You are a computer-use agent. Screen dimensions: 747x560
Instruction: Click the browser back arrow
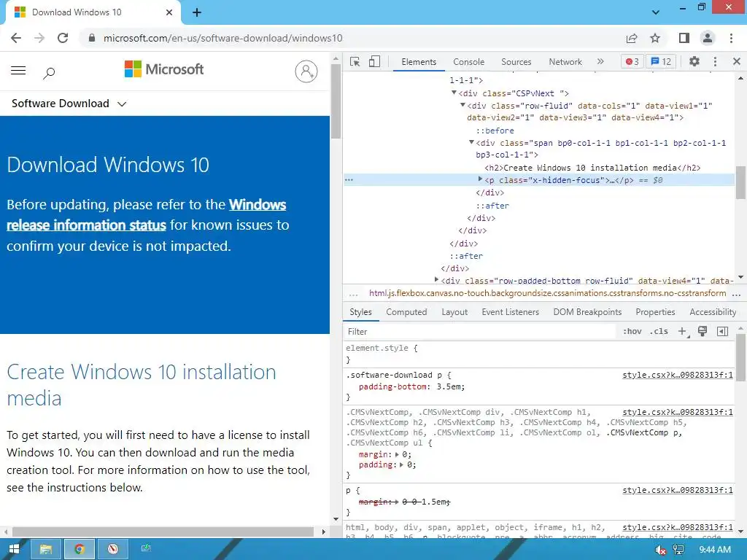[x=16, y=38]
